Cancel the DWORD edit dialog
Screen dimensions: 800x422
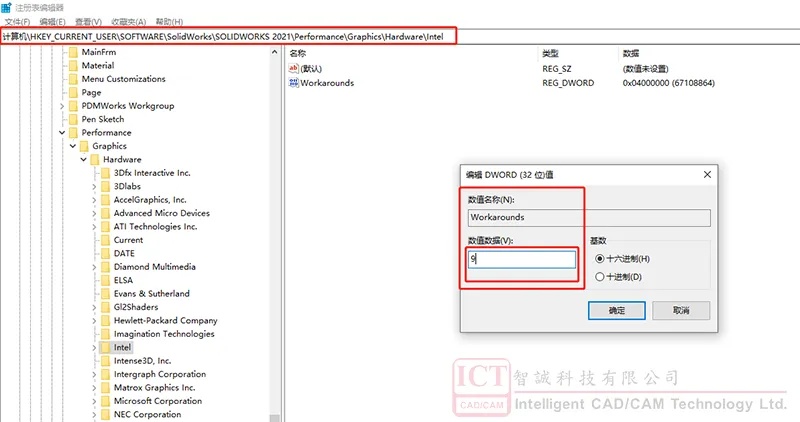(681, 310)
